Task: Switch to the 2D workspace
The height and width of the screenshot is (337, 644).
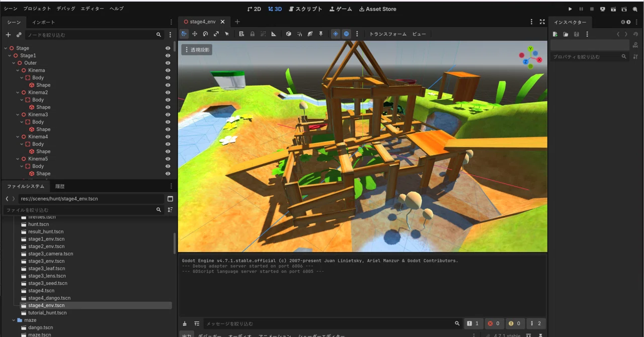Action: coord(255,9)
